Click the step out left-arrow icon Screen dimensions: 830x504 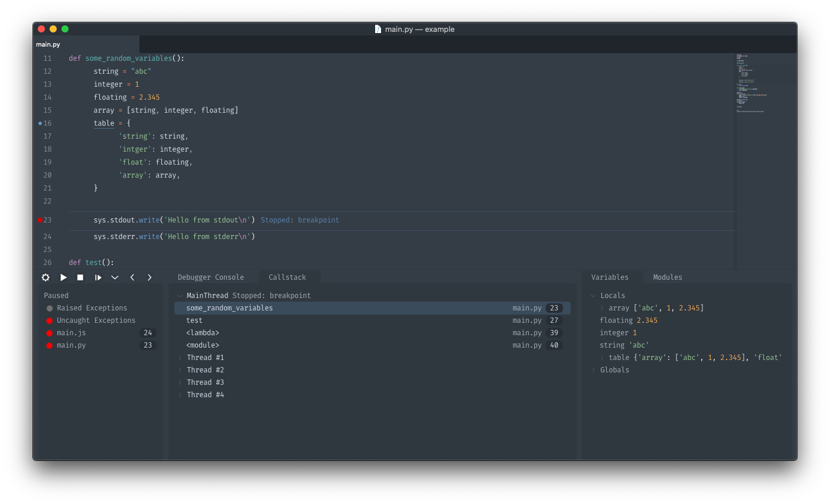[x=132, y=277]
